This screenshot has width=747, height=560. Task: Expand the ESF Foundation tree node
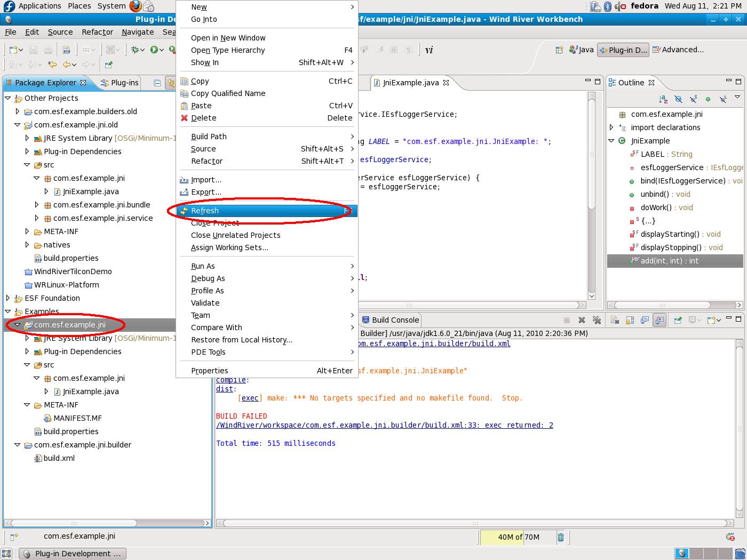8,298
